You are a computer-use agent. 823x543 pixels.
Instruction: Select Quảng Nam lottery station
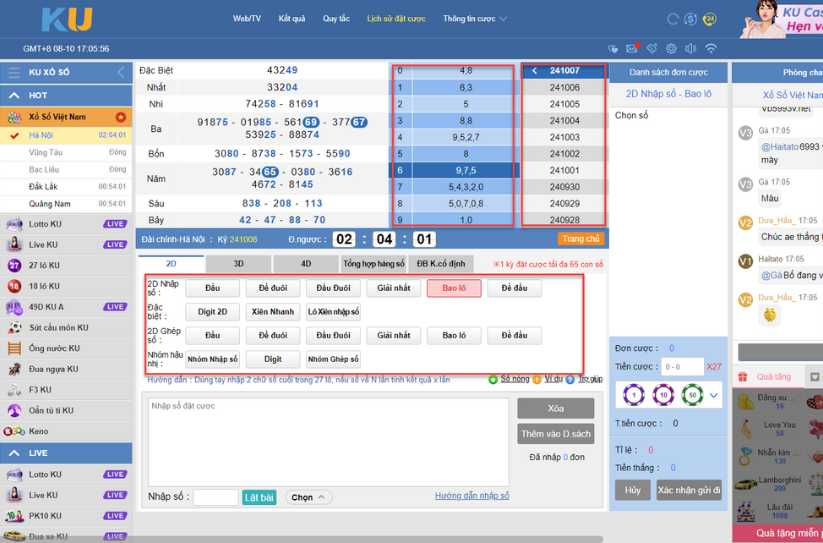click(66, 204)
